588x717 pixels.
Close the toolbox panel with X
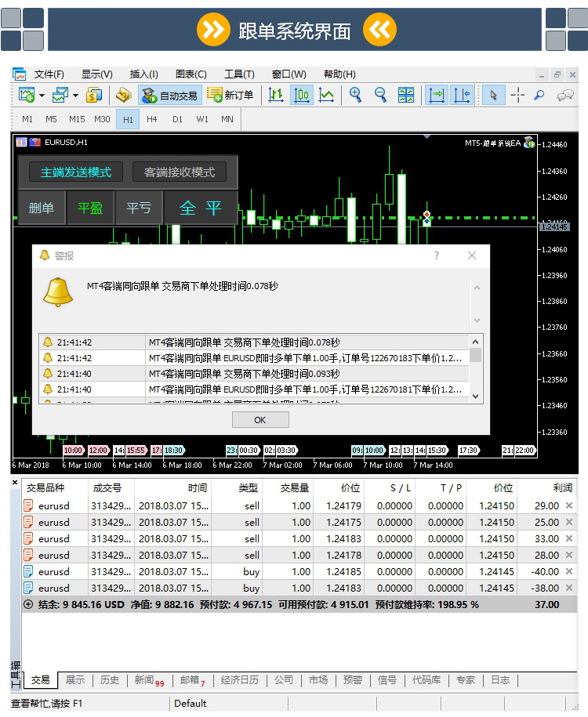click(15, 482)
